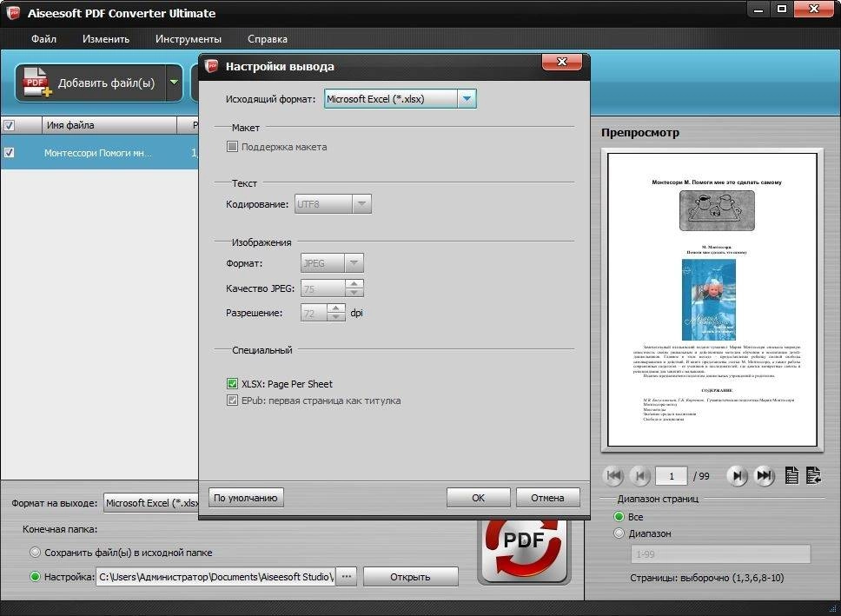The height and width of the screenshot is (616, 841).
Task: Click the single page view icon
Action: pos(791,475)
